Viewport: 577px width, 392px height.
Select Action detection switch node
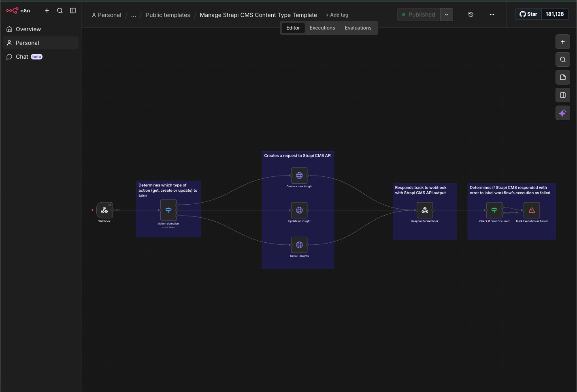(x=168, y=210)
